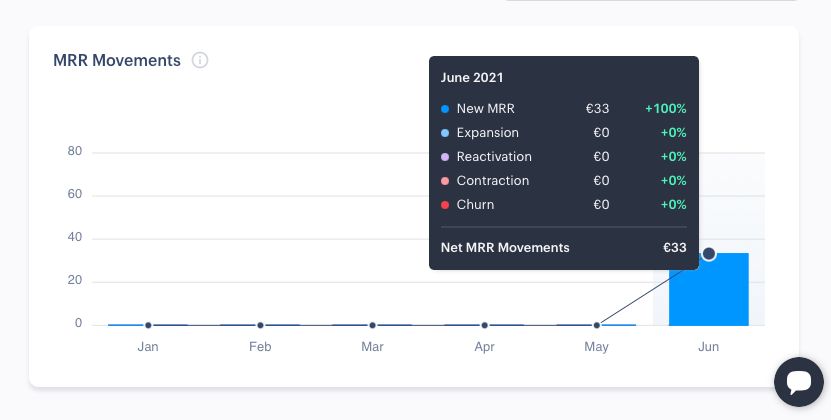The height and width of the screenshot is (420, 831).
Task: Click the Net MRR Movements total row
Action: [563, 247]
